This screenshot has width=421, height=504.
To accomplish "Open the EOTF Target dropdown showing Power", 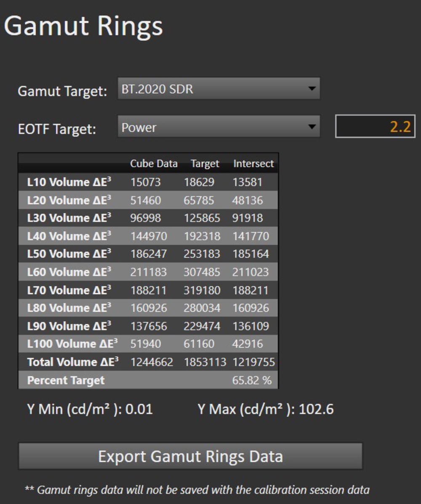I will coord(213,127).
